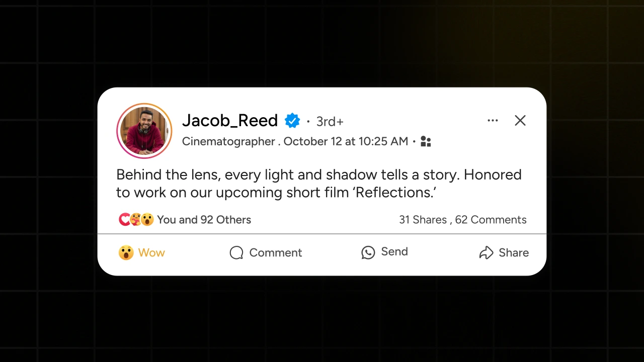Screen dimensions: 644x362
Task: Show the 62 Comments
Action: pos(491,220)
